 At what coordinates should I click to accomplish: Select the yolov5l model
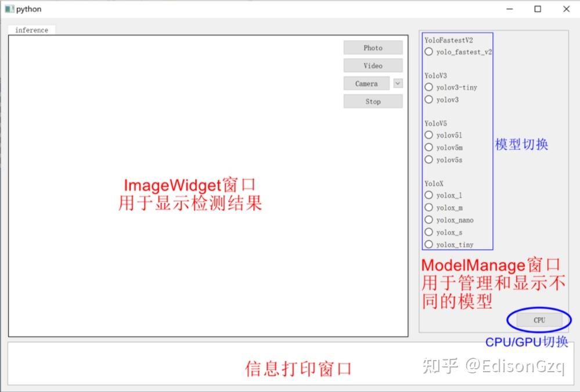click(428, 135)
